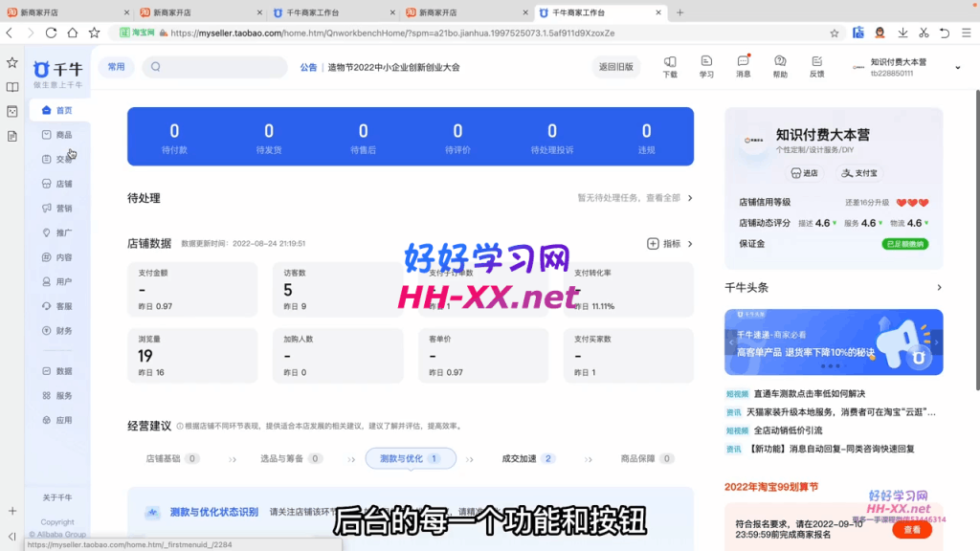Open a new browser tab
Image resolution: width=980 pixels, height=551 pixels.
680,12
